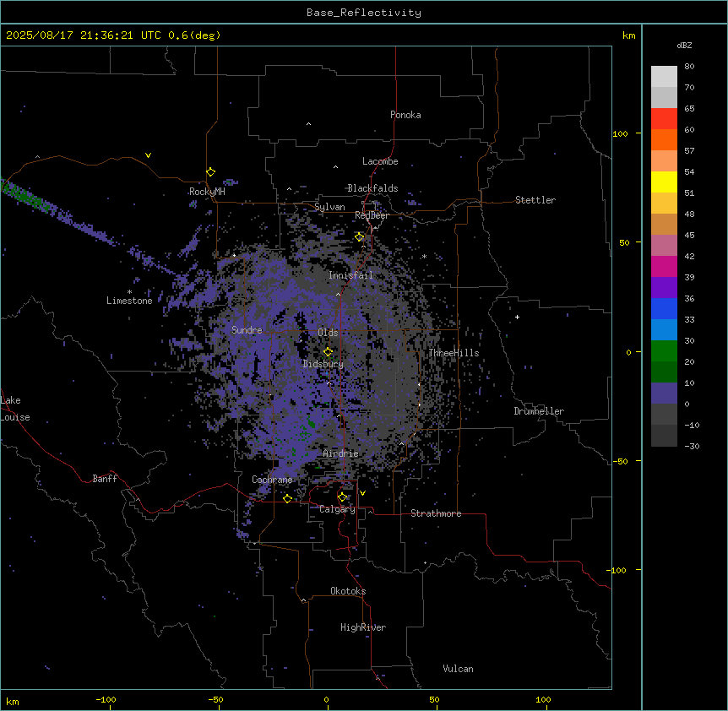728x711 pixels.
Task: Click the yellow diamond marker above Calgary label
Action: click(342, 497)
